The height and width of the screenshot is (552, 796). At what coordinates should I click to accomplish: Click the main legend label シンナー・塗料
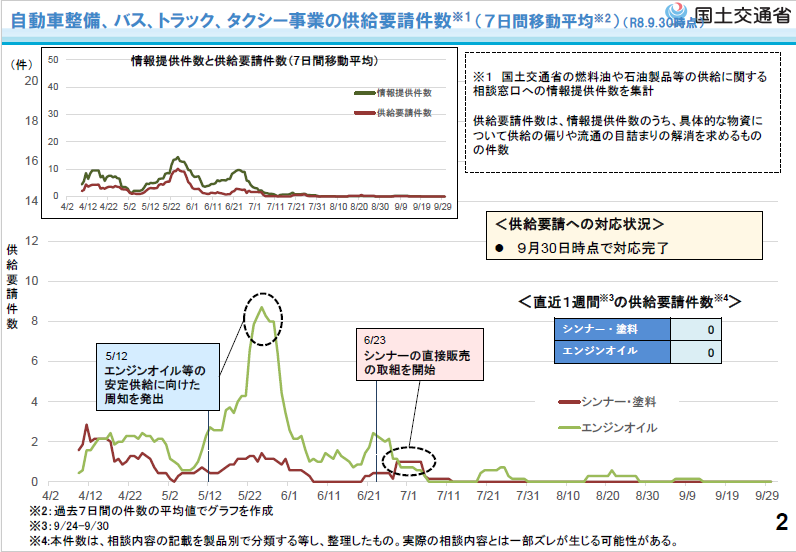tap(619, 402)
